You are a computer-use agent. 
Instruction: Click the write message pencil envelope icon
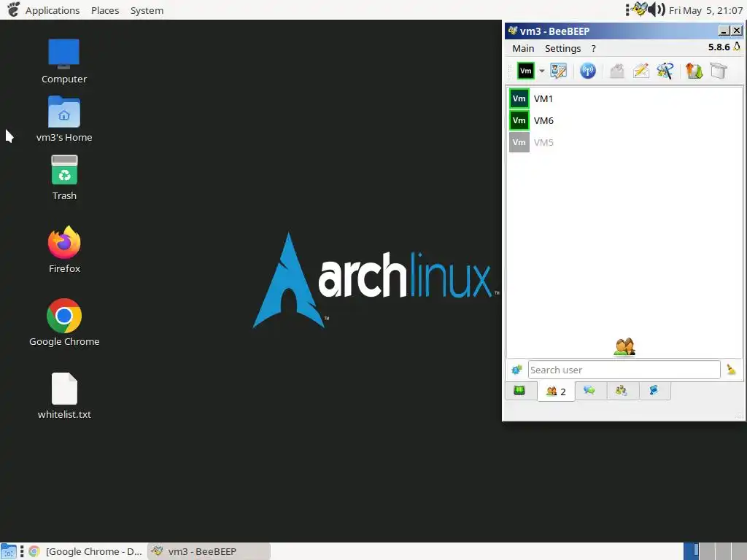640,71
